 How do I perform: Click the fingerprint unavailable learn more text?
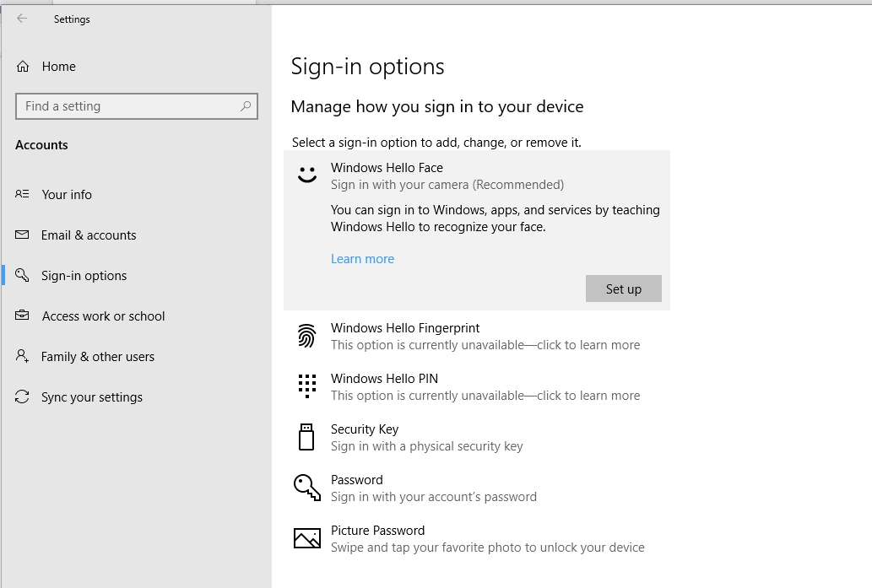485,344
